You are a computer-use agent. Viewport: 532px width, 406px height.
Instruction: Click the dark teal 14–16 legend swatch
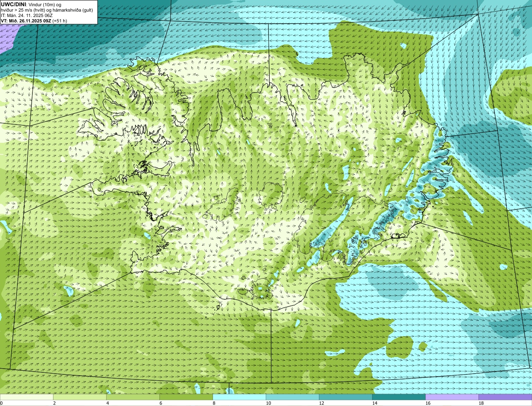tap(399, 397)
